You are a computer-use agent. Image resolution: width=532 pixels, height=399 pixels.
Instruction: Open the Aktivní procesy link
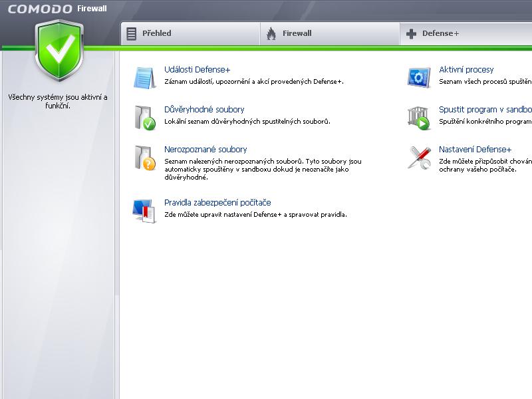click(x=466, y=70)
